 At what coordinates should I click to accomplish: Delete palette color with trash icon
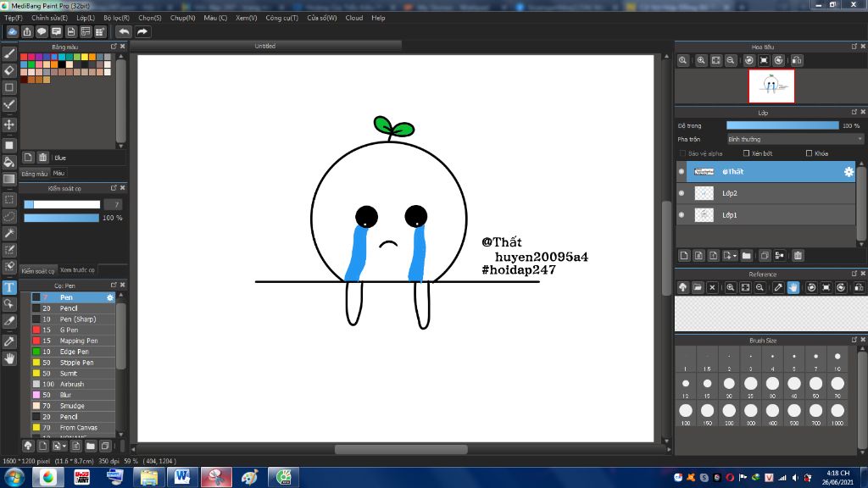(x=42, y=158)
